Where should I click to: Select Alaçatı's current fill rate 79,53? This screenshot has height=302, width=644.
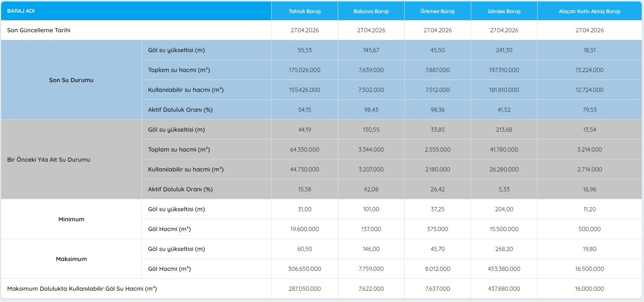click(x=589, y=110)
